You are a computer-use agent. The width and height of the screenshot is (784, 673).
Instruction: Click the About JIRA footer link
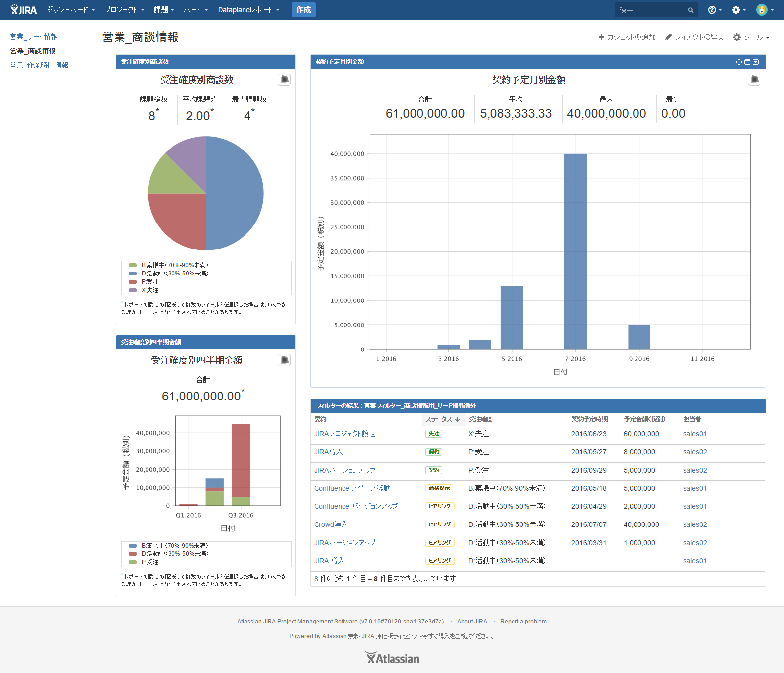472,622
